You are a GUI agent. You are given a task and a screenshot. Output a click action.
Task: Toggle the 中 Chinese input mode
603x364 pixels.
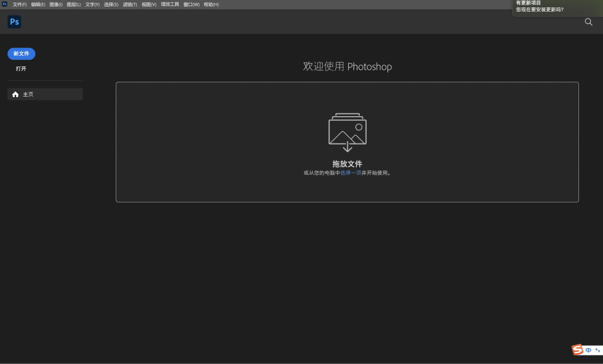(x=588, y=350)
